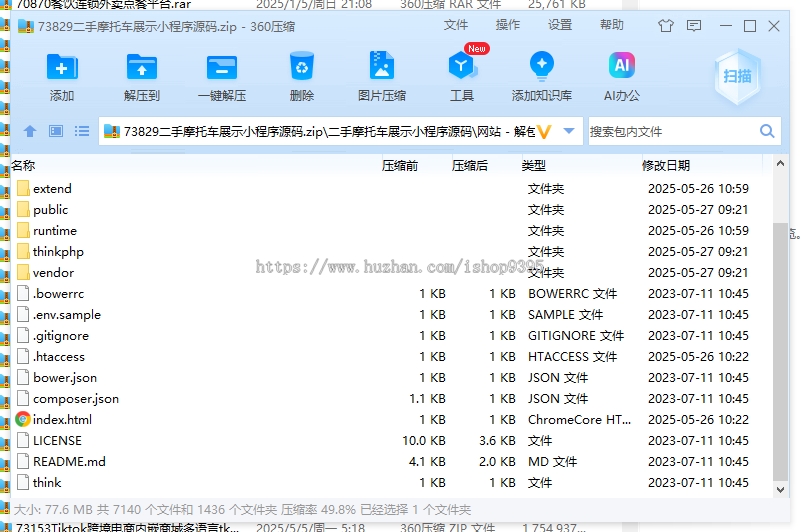Click the file list scroll-down arrow

tap(780, 490)
